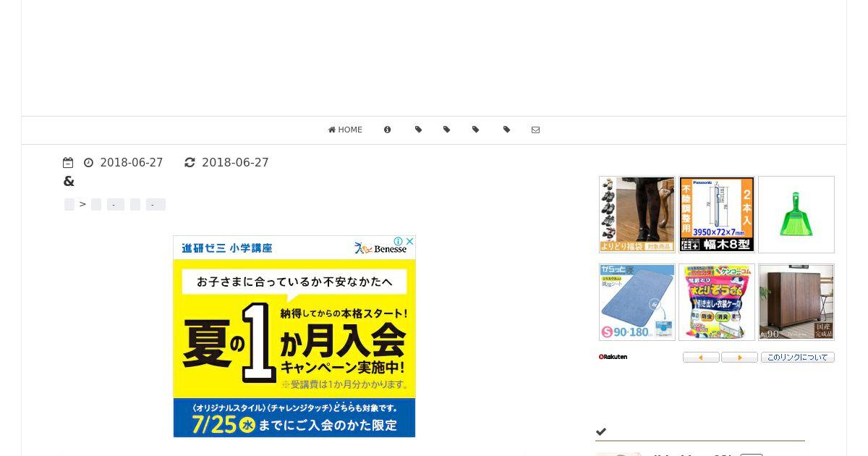The width and height of the screenshot is (868, 456).
Task: Click the tag icon beside the envelope icon
Action: point(506,130)
